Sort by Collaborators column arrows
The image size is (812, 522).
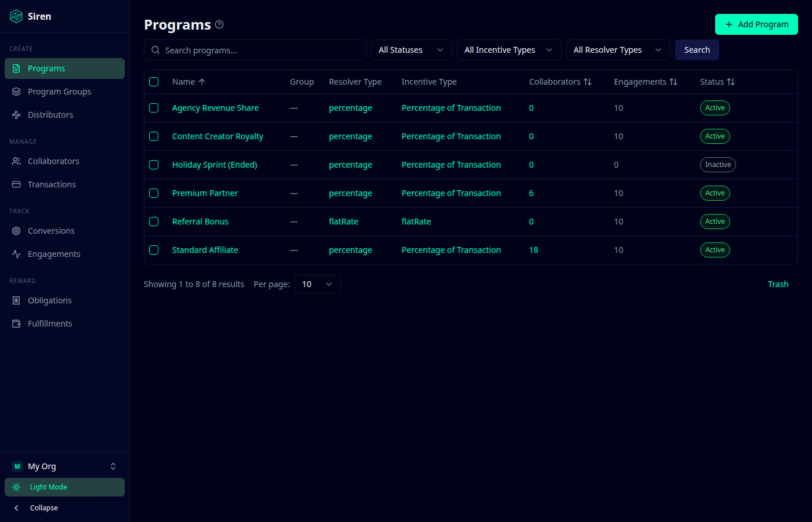[588, 82]
